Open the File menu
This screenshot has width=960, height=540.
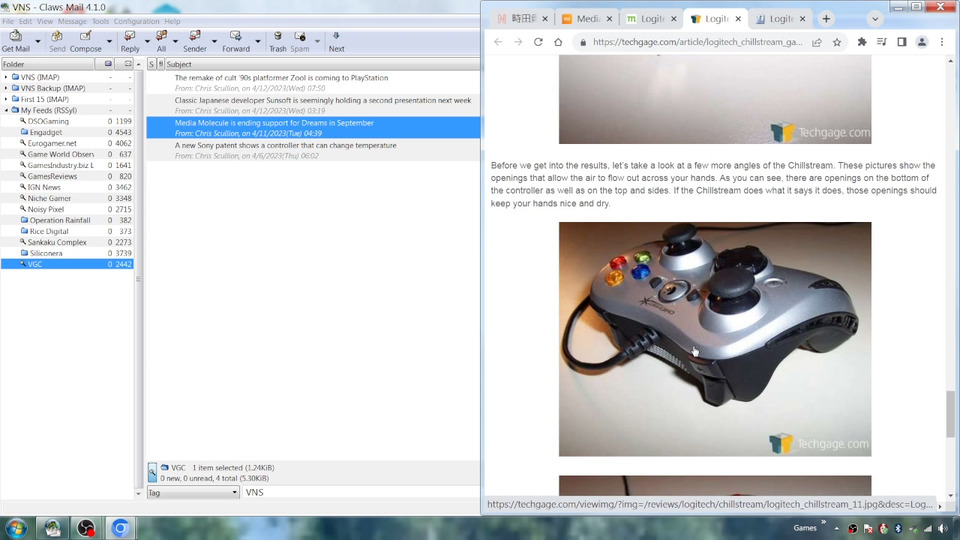tap(8, 21)
